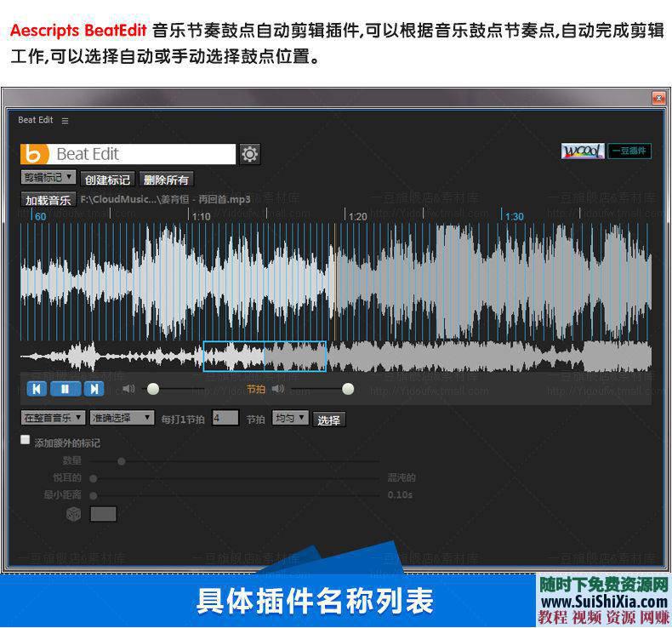Expand the 剪辑标记 dropdown
This screenshot has width=672, height=628.
click(x=48, y=179)
